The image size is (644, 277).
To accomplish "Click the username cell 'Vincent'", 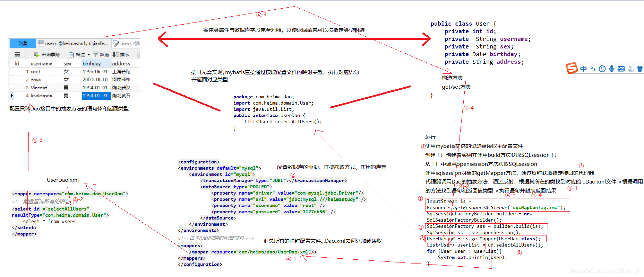I will pos(46,88).
